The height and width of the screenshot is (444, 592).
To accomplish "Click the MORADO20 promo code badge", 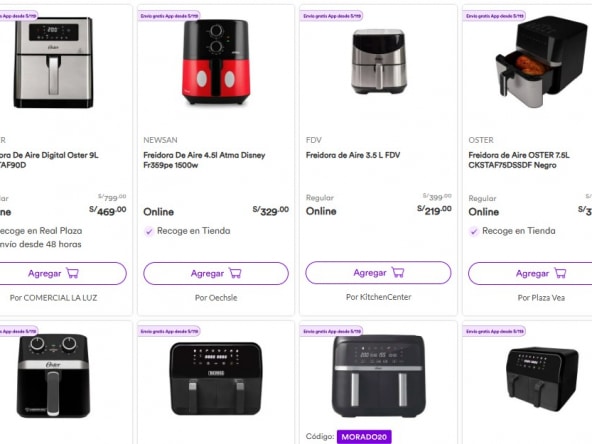I will (x=364, y=437).
